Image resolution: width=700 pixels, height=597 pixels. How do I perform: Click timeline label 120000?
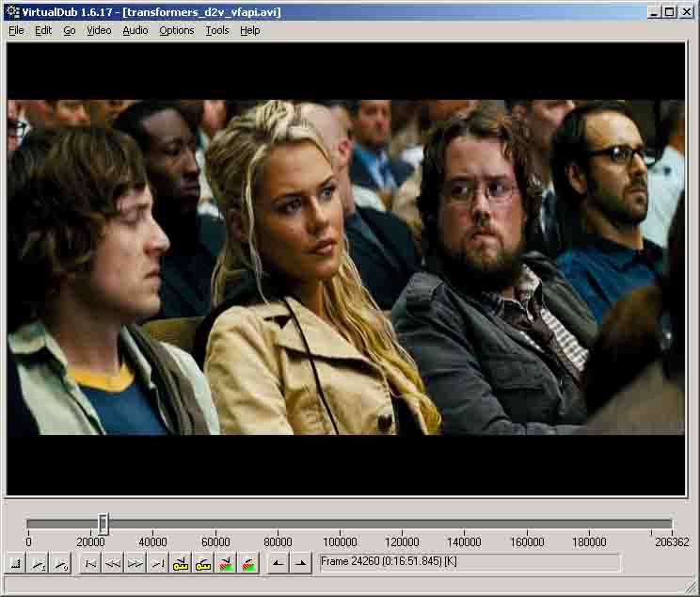pos(402,542)
